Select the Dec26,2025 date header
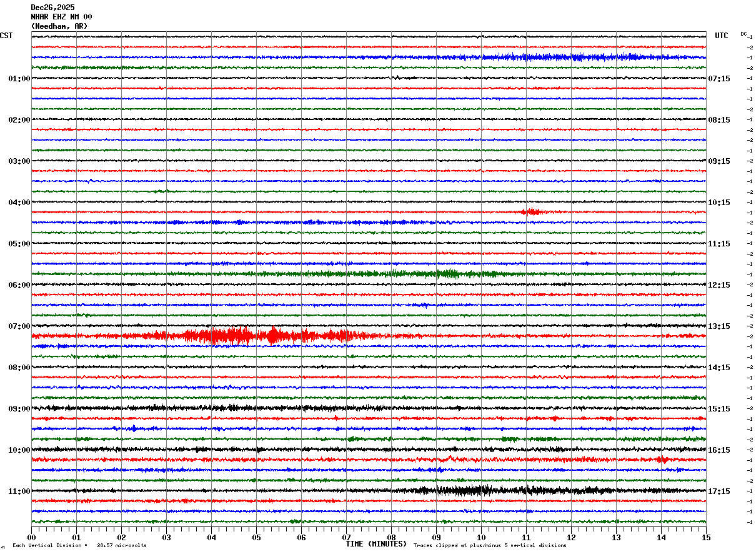756x554 pixels. tap(52, 8)
